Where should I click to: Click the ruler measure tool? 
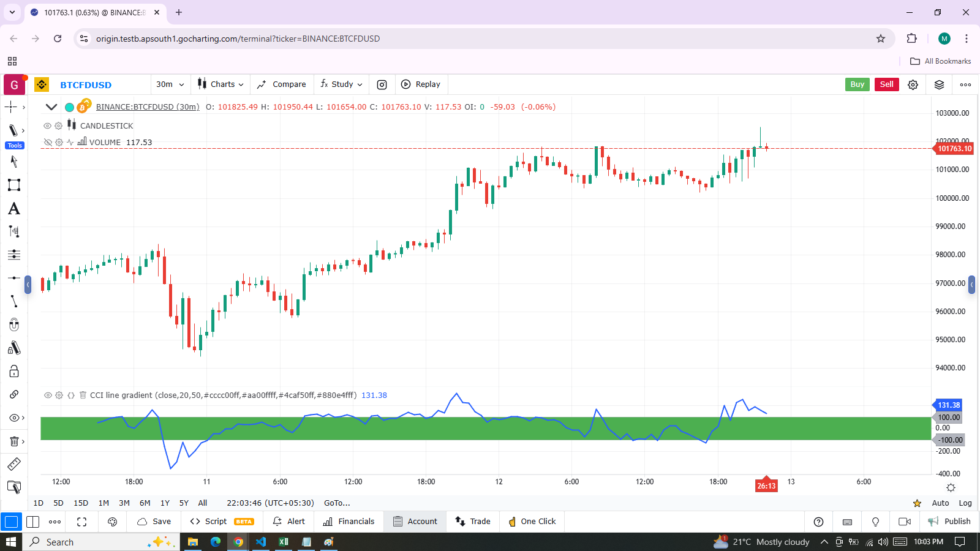coord(13,464)
